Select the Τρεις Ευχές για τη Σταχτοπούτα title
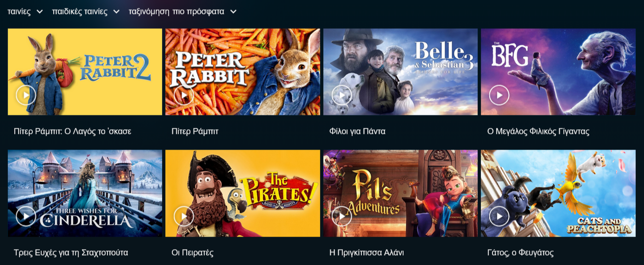Image resolution: width=644 pixels, height=265 pixels. 71,252
